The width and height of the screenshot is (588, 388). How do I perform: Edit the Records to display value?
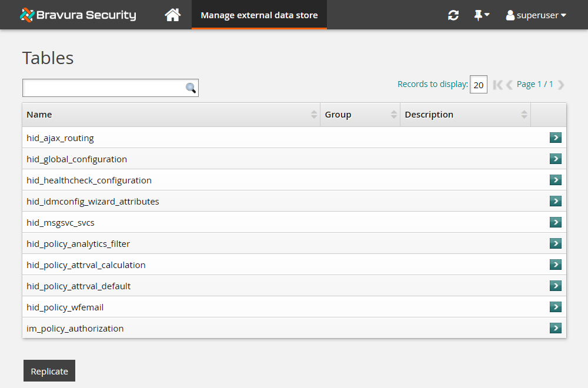point(478,84)
